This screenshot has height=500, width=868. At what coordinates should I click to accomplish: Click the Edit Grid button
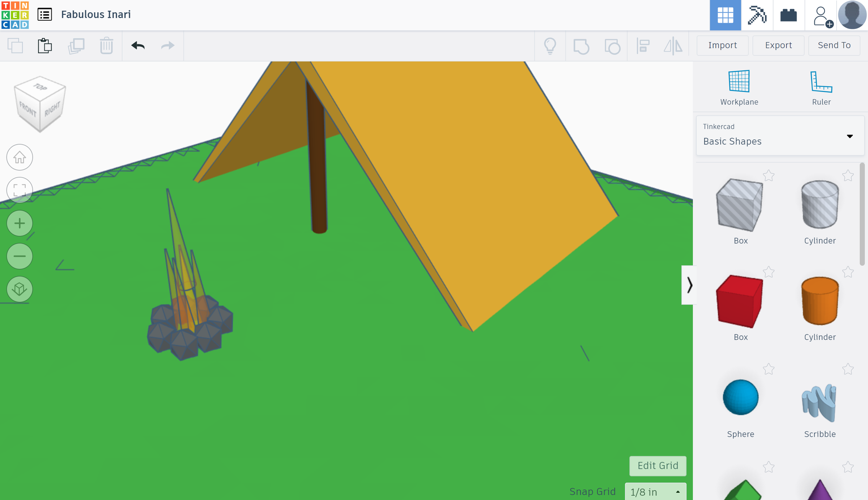pos(658,466)
